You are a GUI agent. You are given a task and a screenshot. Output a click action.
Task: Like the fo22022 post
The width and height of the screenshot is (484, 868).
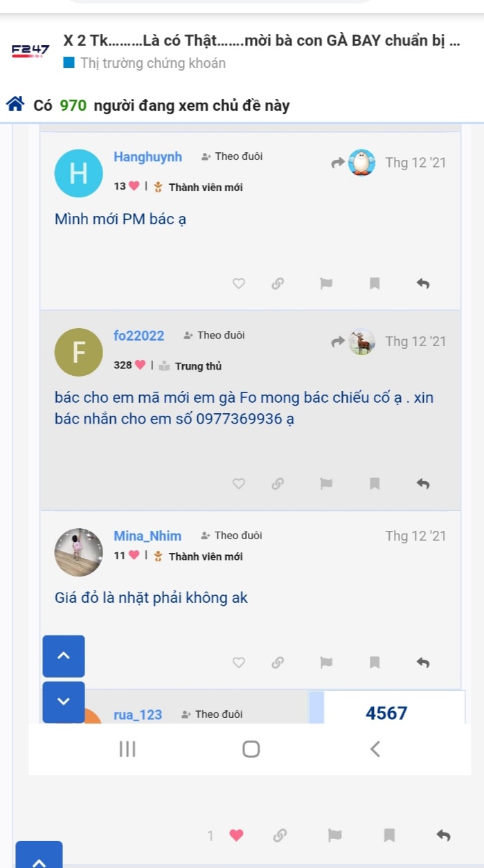(239, 483)
